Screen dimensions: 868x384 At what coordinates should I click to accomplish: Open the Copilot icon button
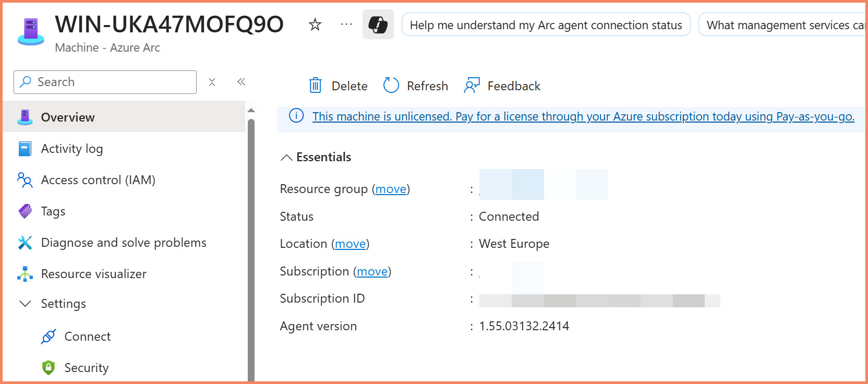(x=378, y=25)
